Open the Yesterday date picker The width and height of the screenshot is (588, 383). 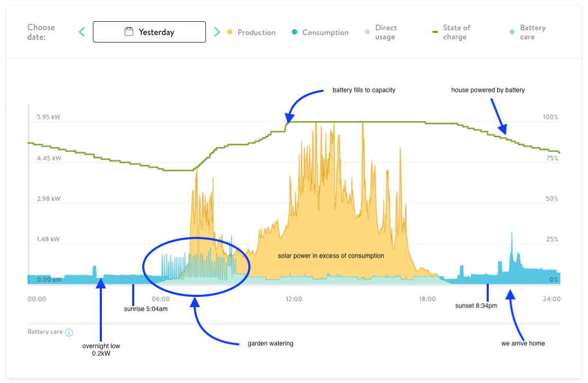pyautogui.click(x=156, y=32)
